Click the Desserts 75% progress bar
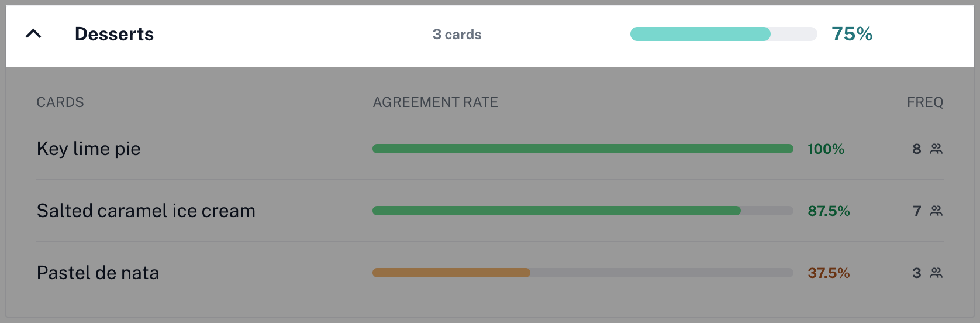The image size is (980, 323). 723,34
